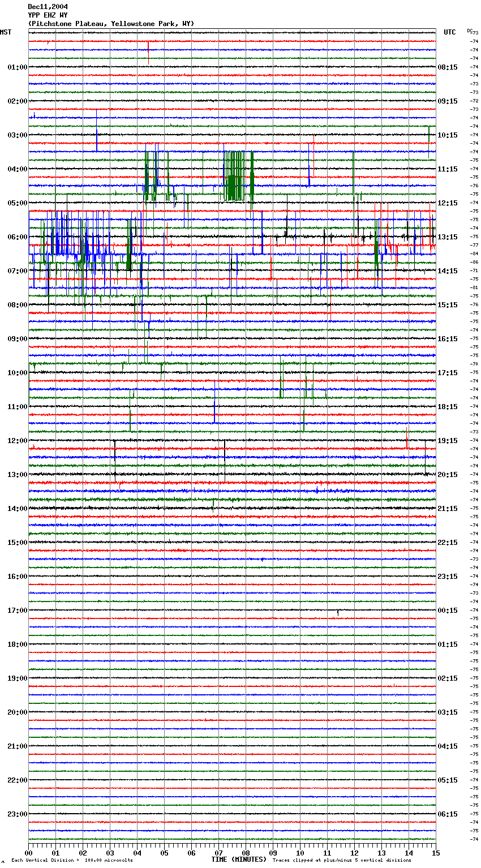The image size is (481, 868).
Task: Click the 16:15 UTC time label
Action: click(448, 339)
